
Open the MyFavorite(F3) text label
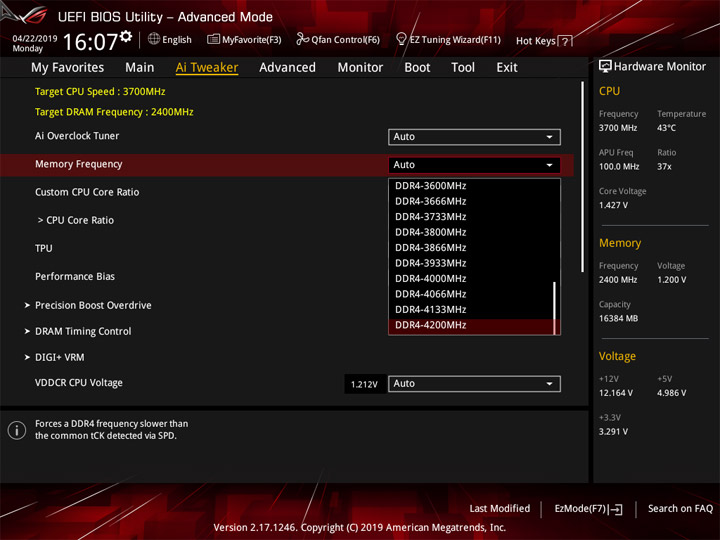tap(252, 39)
